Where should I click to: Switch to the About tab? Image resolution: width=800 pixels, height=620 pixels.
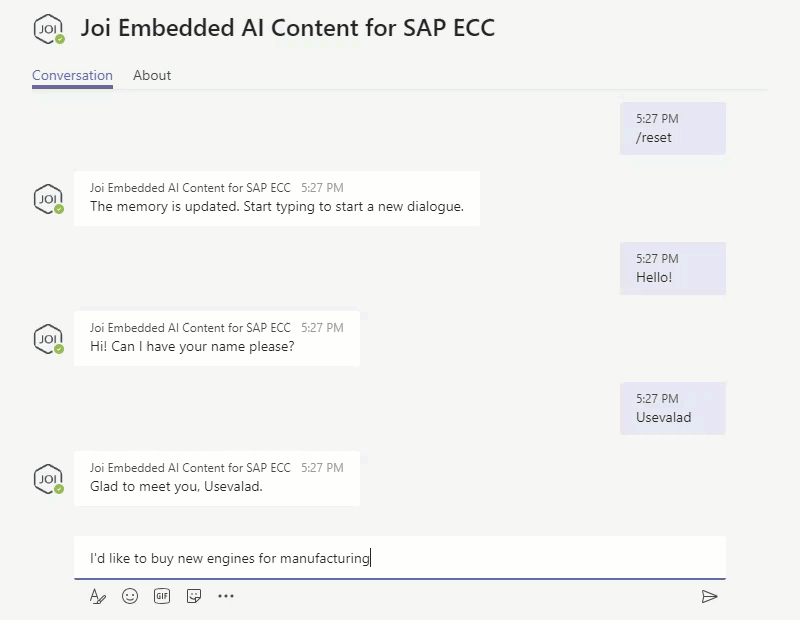tap(152, 76)
